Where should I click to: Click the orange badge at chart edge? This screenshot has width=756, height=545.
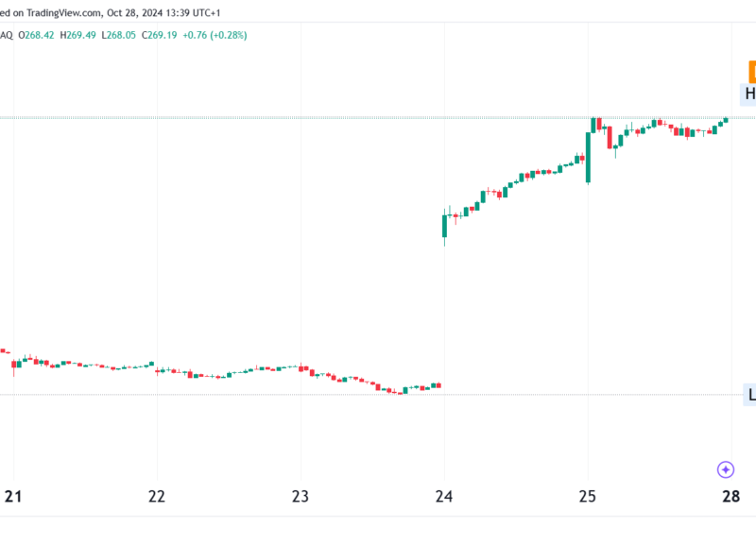click(x=752, y=72)
